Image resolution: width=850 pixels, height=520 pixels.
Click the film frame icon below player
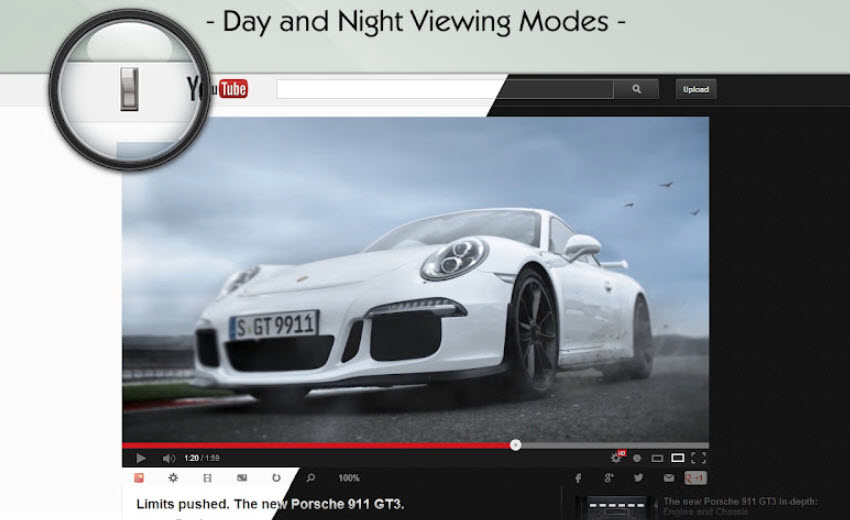pos(207,478)
